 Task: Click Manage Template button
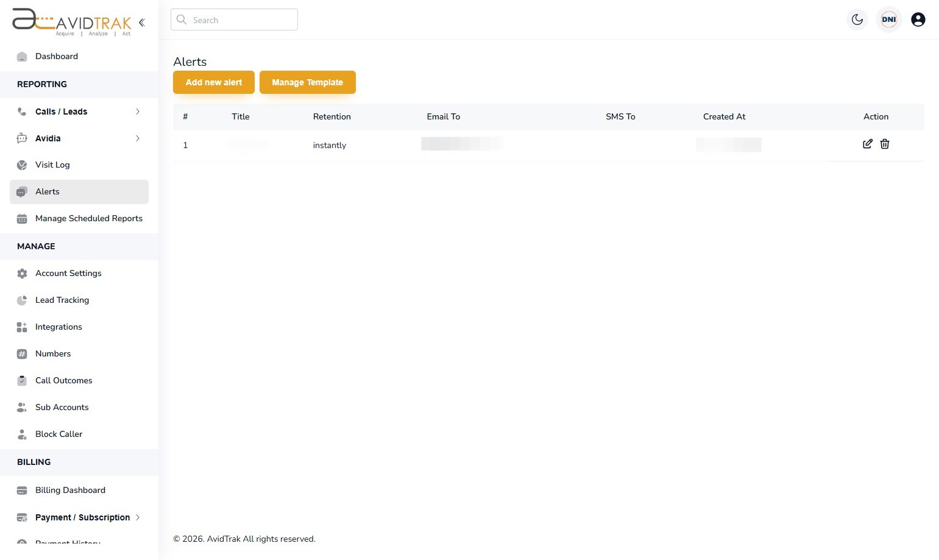[x=308, y=82]
